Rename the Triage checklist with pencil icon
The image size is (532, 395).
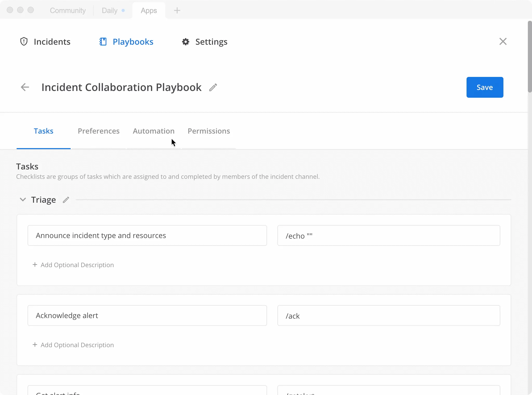click(66, 200)
